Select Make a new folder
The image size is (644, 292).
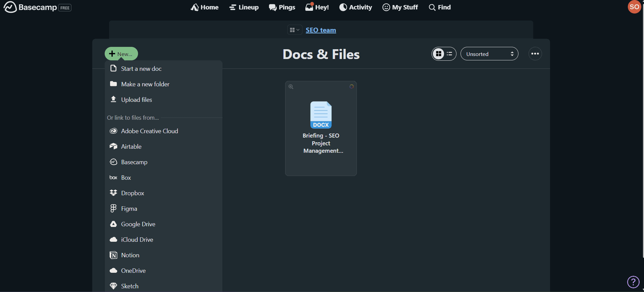tap(145, 84)
